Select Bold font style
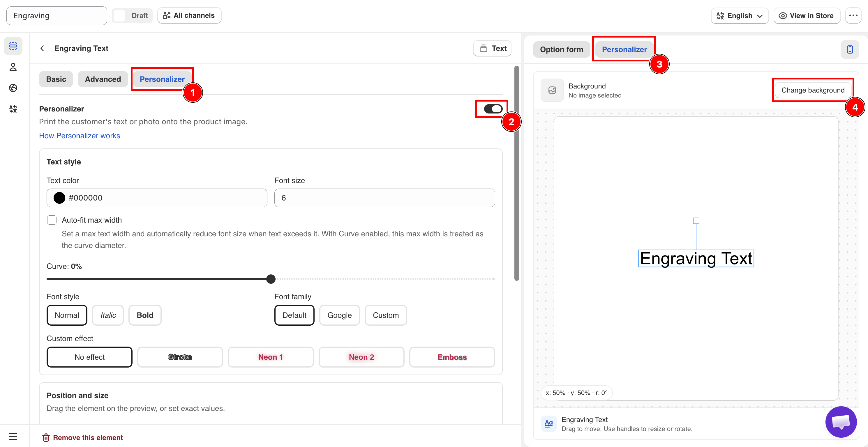868x447 pixels. [x=145, y=315]
